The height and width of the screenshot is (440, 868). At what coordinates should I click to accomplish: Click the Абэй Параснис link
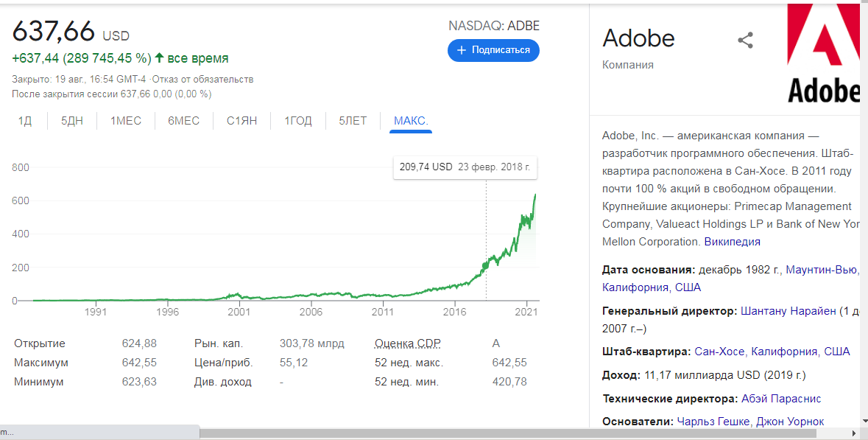click(x=781, y=399)
